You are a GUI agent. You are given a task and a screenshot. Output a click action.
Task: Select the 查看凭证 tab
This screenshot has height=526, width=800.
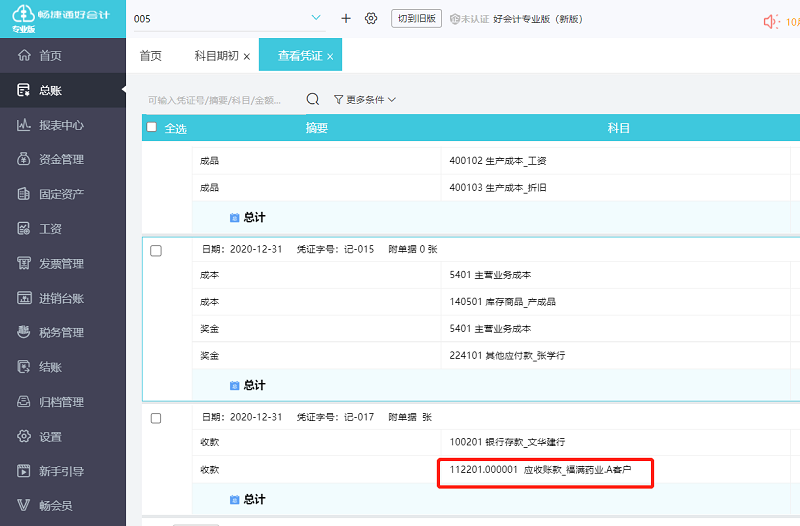tap(300, 56)
